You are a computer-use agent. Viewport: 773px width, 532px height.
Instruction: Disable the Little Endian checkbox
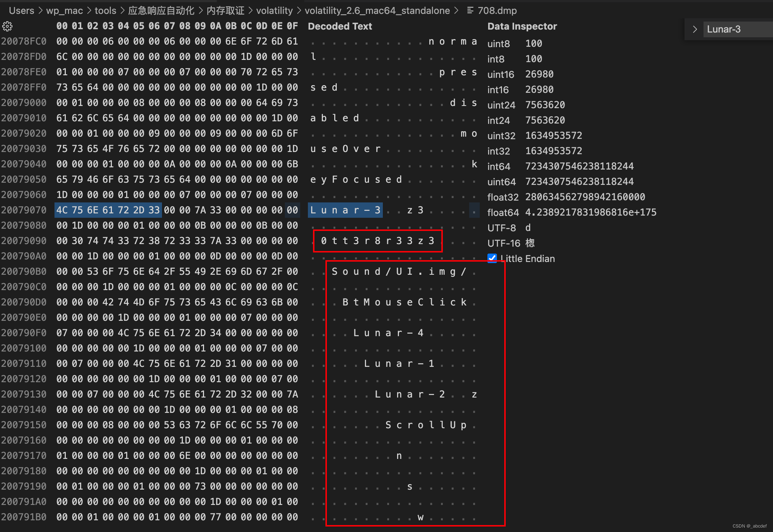click(492, 258)
